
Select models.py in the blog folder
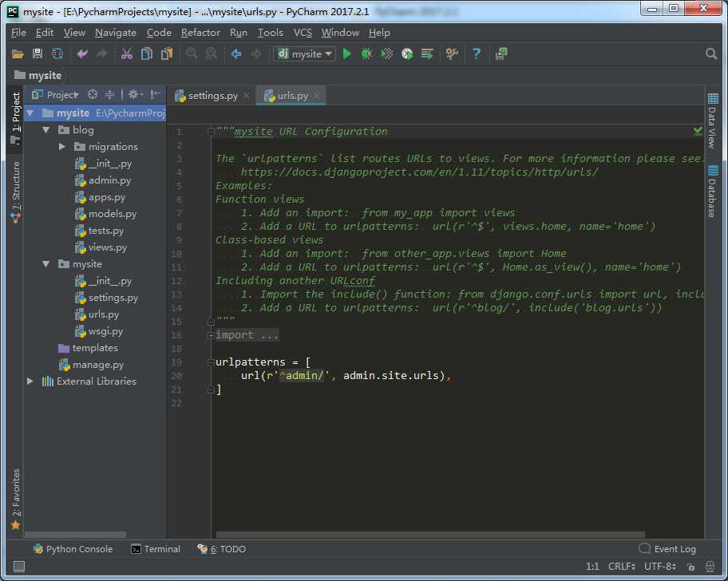tap(112, 214)
